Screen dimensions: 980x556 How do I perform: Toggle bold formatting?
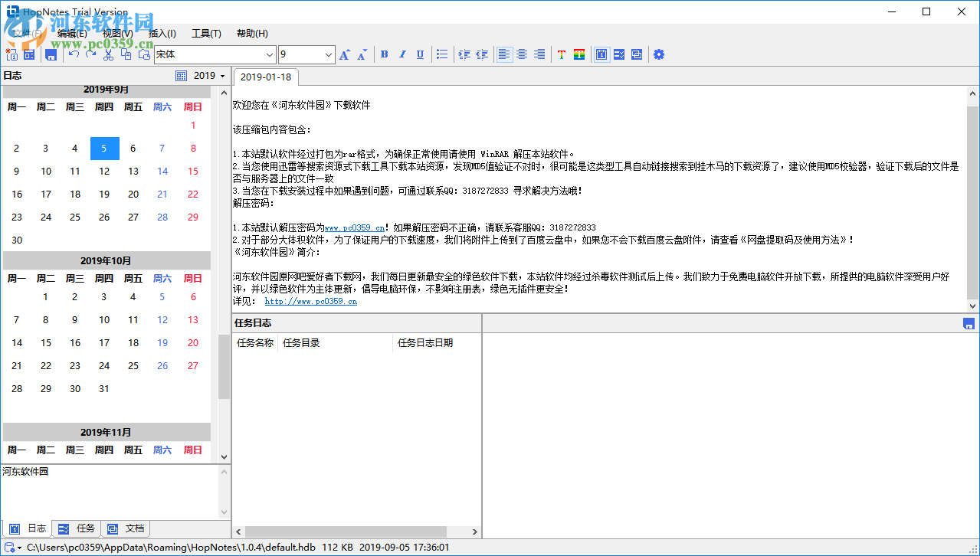384,54
